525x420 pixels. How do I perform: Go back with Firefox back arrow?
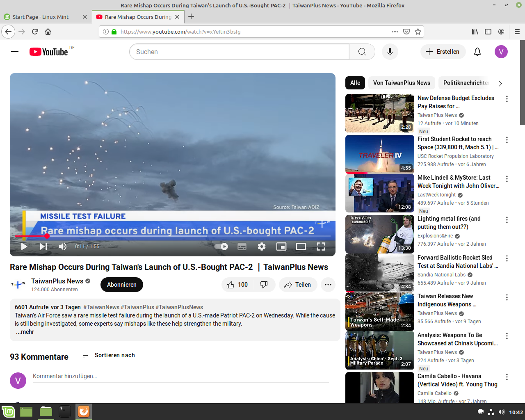coord(8,32)
